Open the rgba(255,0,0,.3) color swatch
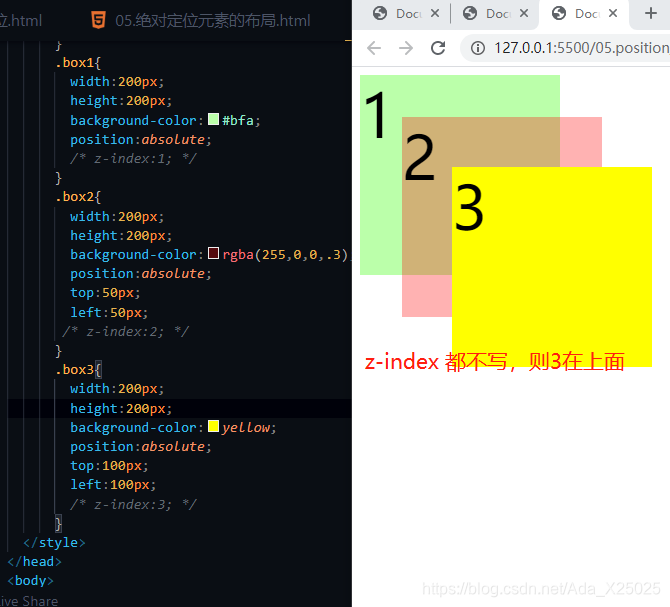The height and width of the screenshot is (607, 670). [214, 253]
